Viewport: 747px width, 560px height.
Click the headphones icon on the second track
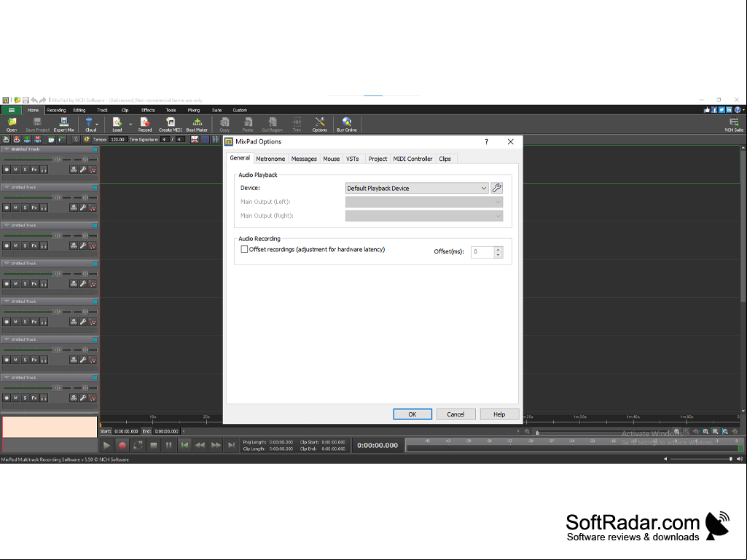click(44, 208)
